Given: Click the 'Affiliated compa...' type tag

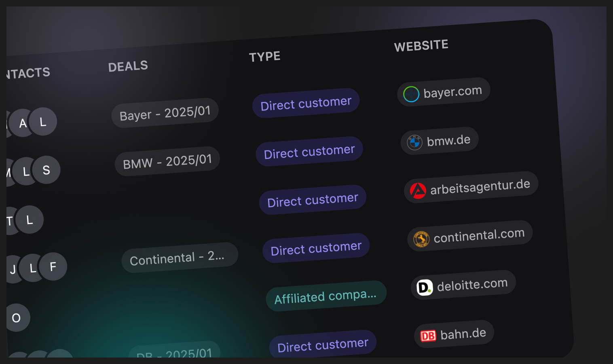Looking at the screenshot, I should [326, 296].
